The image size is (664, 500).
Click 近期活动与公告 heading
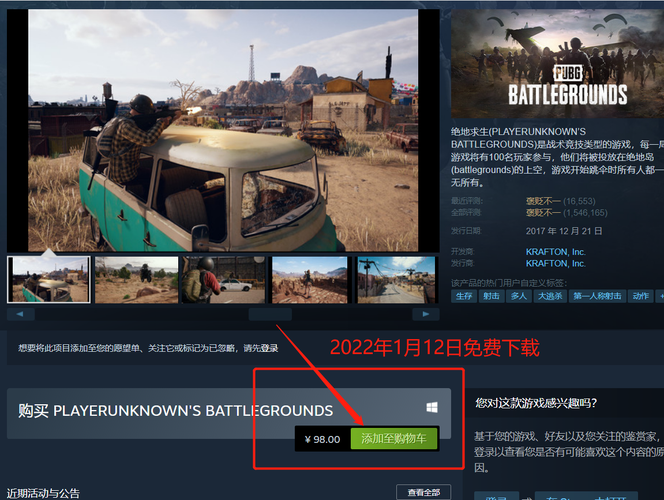coord(43,494)
